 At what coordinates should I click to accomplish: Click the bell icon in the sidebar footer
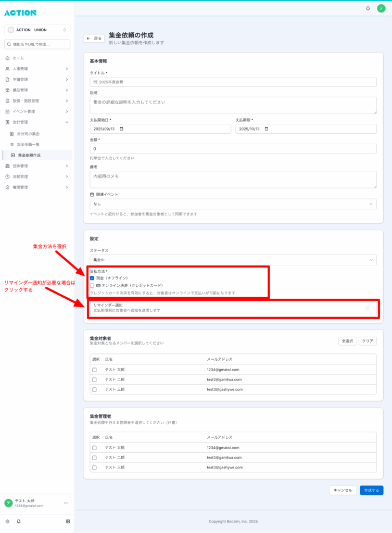(x=19, y=521)
